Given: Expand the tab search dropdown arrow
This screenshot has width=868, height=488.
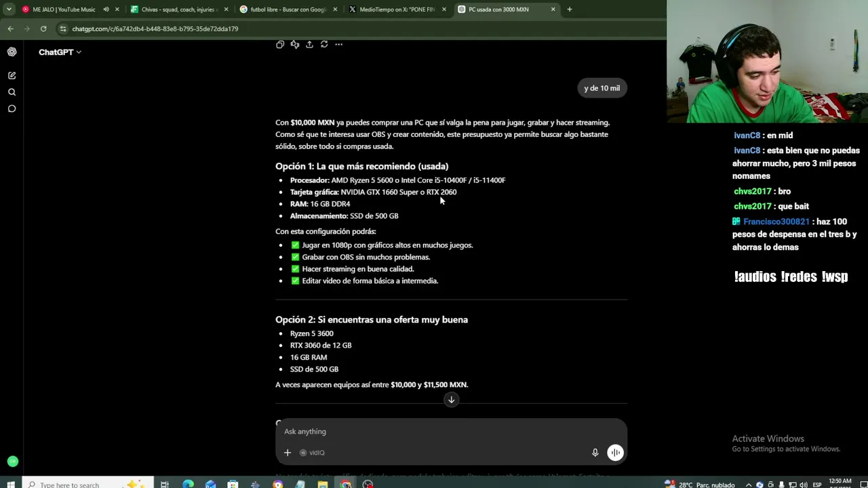Looking at the screenshot, I should coord(9,9).
